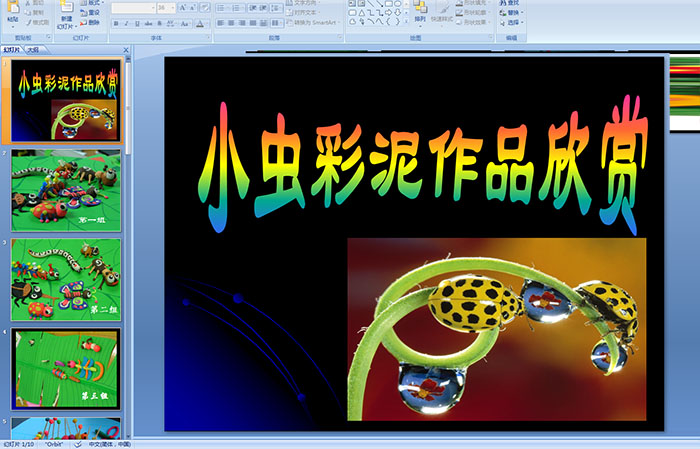Click the Find (查找) button

pyautogui.click(x=510, y=3)
